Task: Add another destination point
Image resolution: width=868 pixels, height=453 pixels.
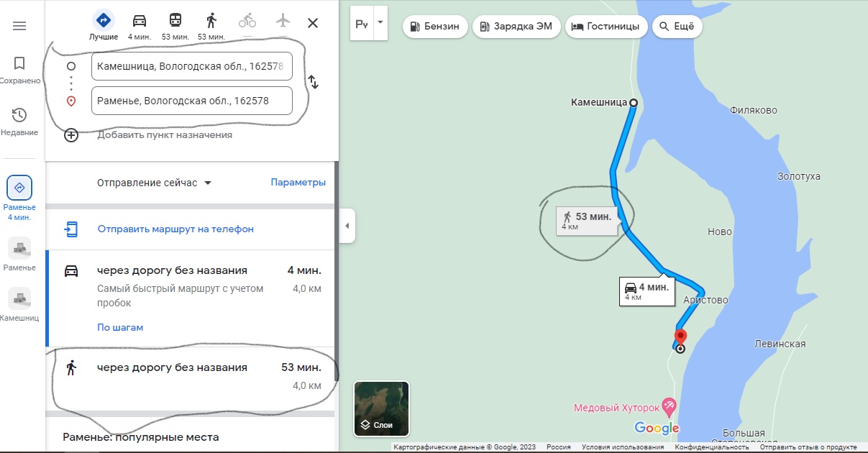Action: point(164,135)
